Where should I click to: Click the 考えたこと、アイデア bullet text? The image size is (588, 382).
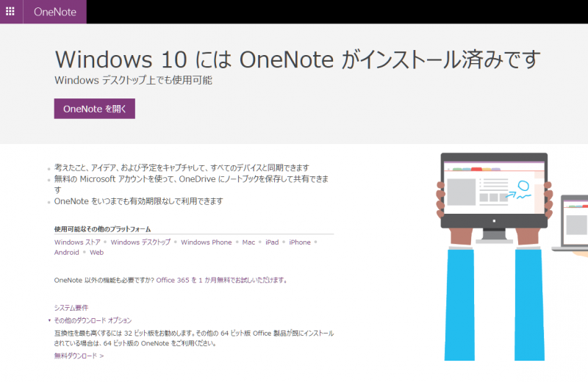pyautogui.click(x=182, y=167)
